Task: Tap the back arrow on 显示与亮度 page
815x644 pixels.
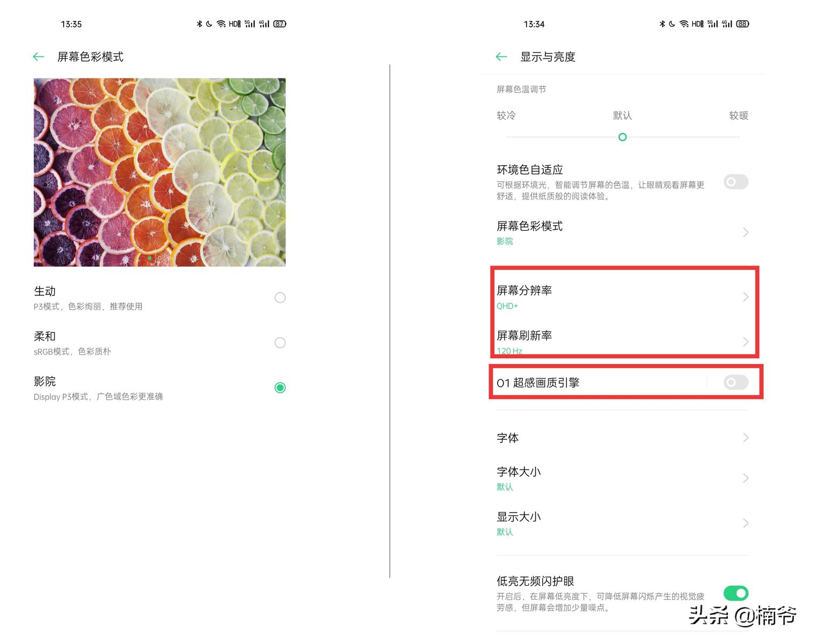Action: [501, 56]
